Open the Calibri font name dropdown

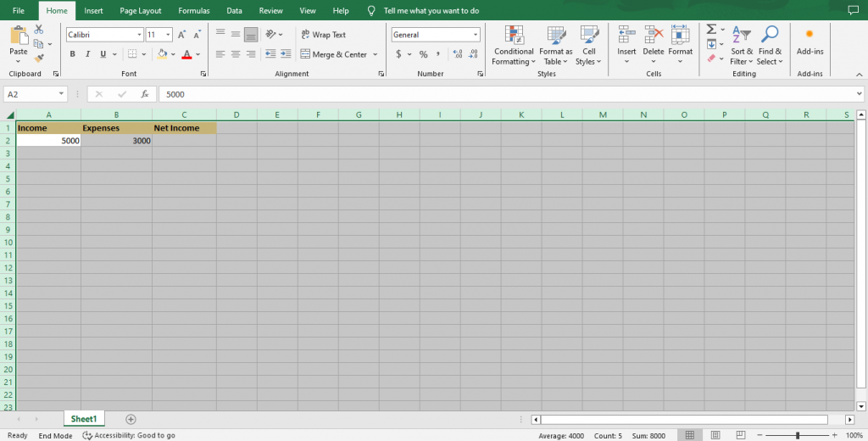click(x=139, y=35)
